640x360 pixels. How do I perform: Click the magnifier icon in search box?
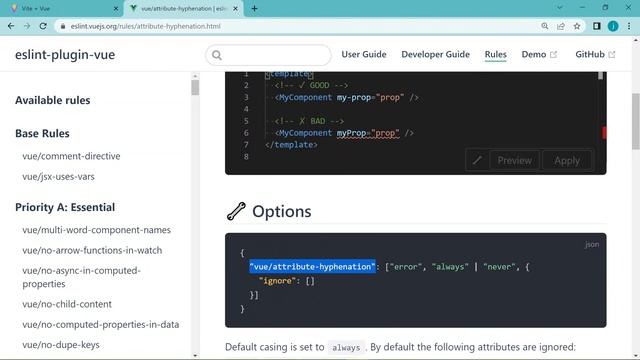coord(217,55)
